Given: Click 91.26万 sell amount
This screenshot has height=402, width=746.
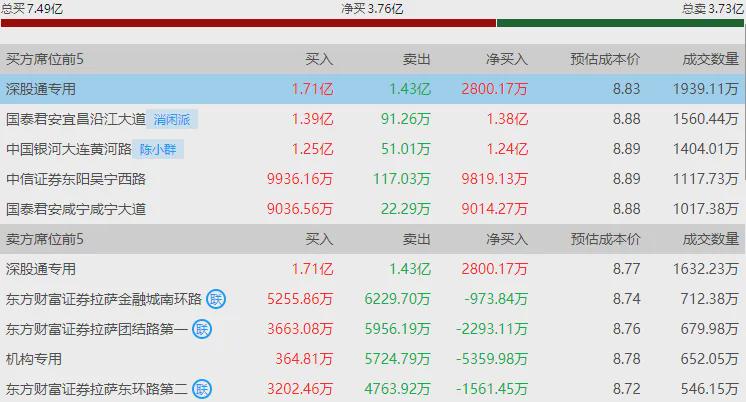Looking at the screenshot, I should tap(405, 119).
